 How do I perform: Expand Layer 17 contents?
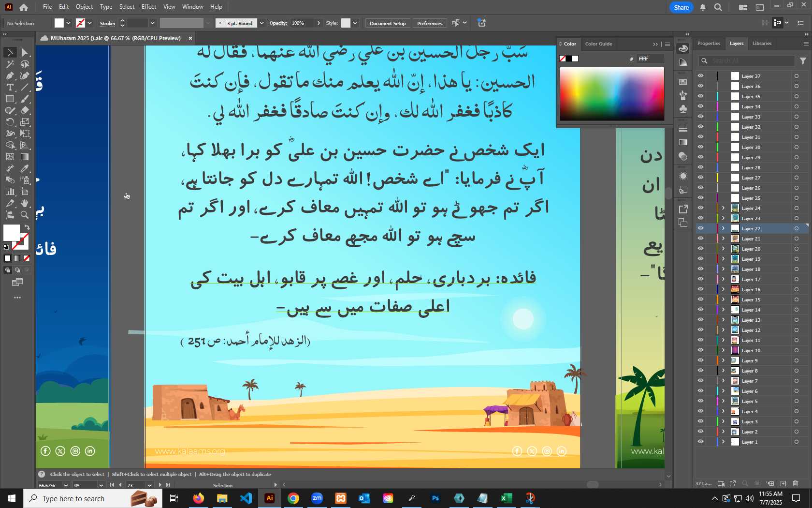coord(724,279)
